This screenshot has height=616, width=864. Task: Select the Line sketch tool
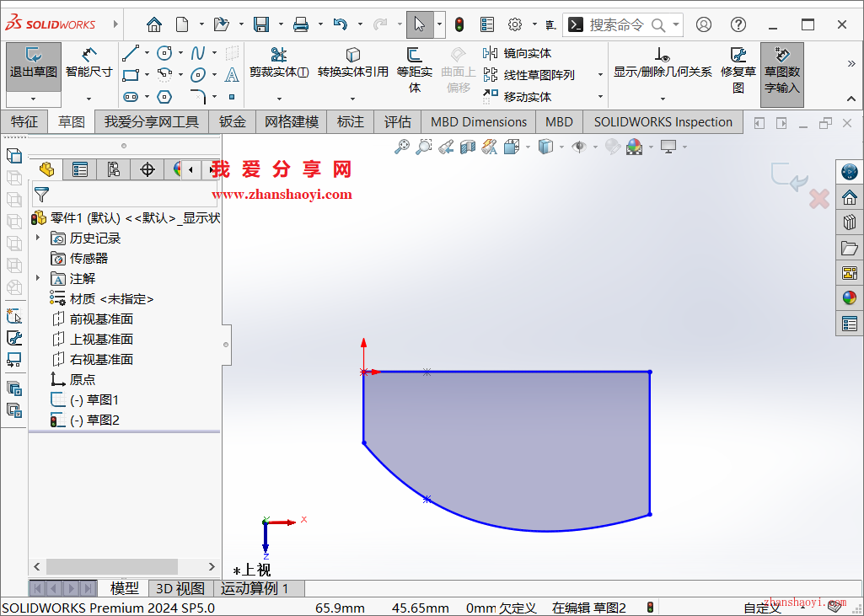131,53
